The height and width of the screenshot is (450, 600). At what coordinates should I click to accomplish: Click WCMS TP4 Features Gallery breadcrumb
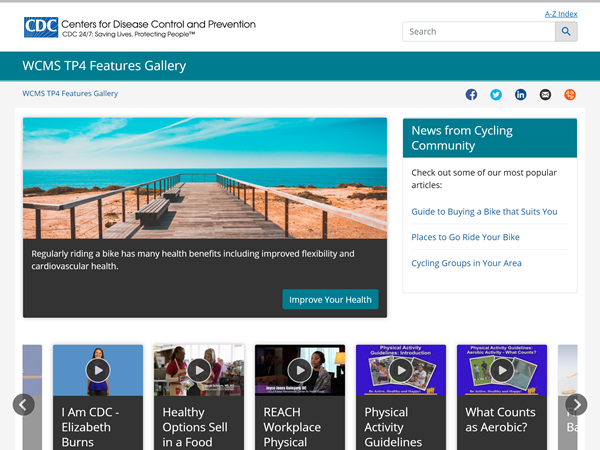coord(70,93)
